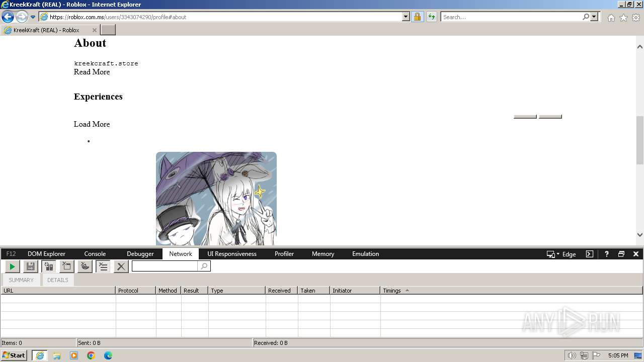
Task: Switch to the Console tab
Action: 95,254
